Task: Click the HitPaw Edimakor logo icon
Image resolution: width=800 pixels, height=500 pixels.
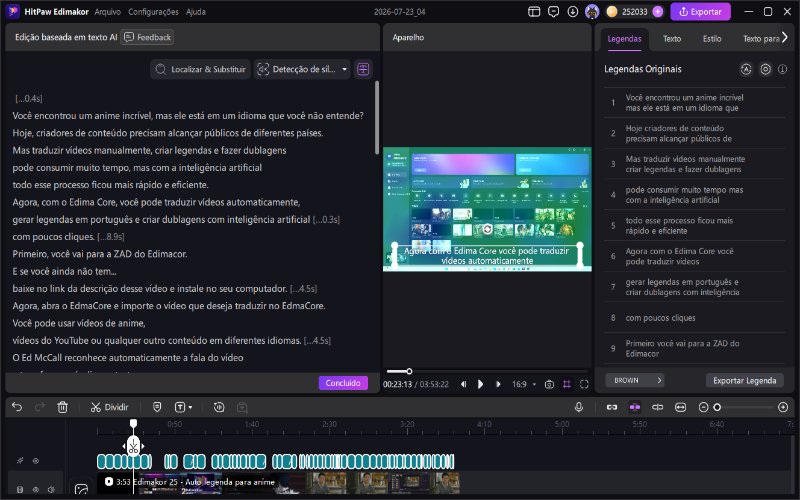Action: [x=12, y=11]
